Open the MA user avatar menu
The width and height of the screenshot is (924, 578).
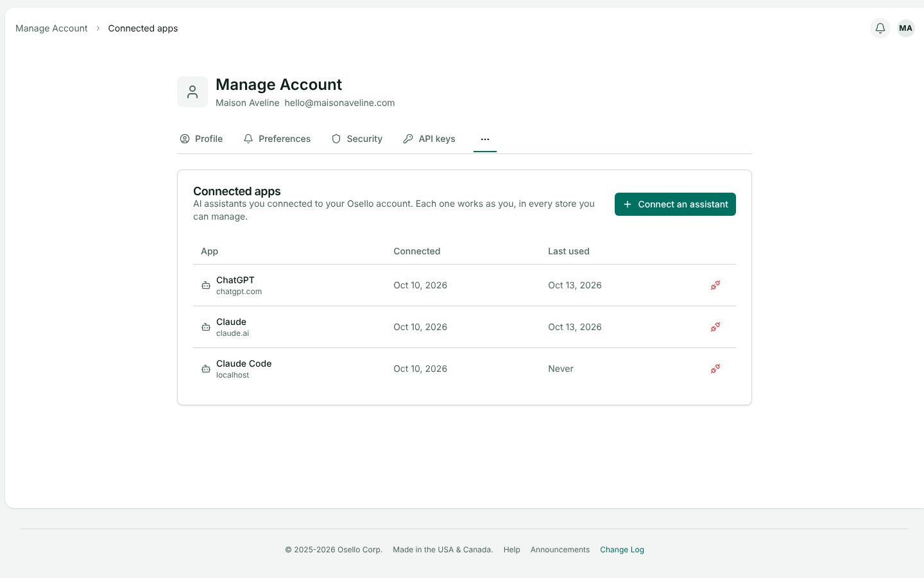point(906,28)
